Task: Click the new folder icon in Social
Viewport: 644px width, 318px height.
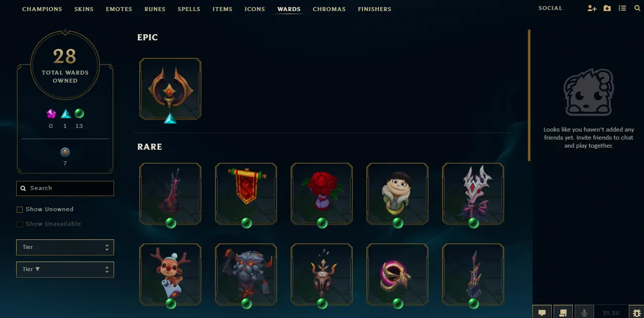Action: pos(607,9)
